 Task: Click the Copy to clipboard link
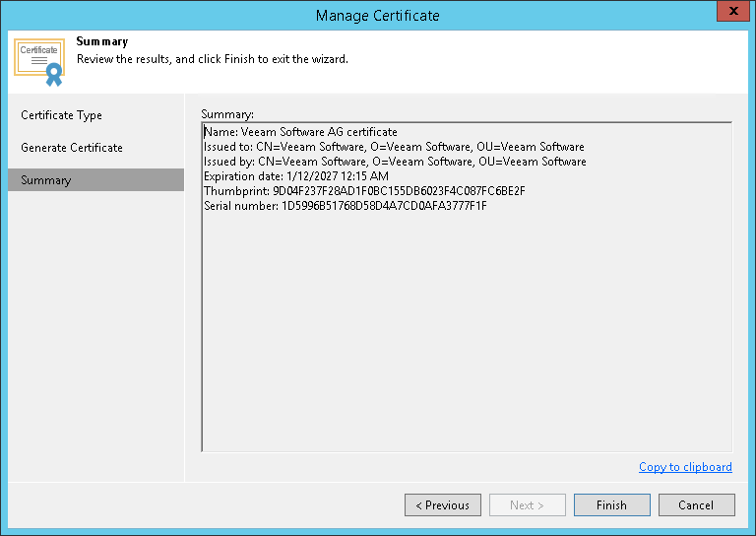pos(685,467)
